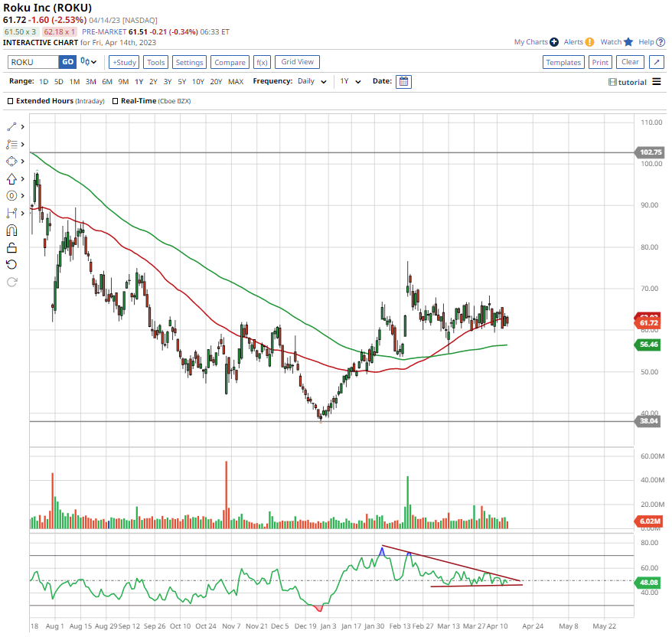Click the Watch star icon
Screen dimensions: 672x637
[x=628, y=41]
